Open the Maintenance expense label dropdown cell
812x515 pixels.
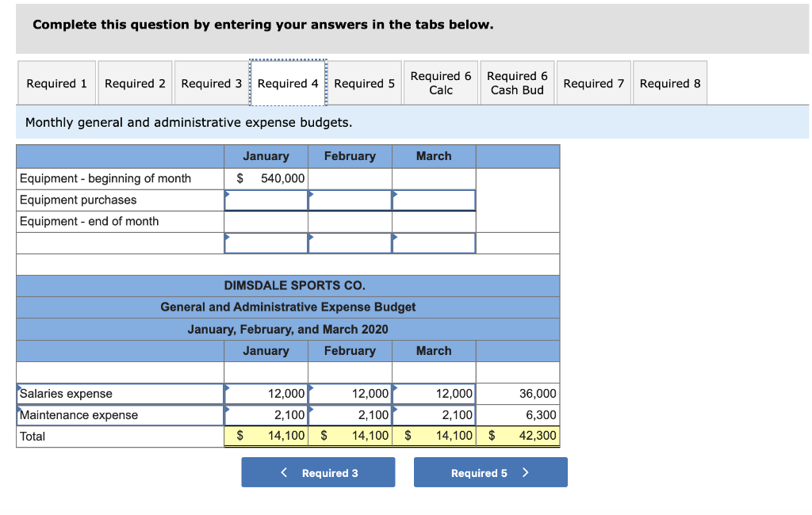tap(121, 415)
